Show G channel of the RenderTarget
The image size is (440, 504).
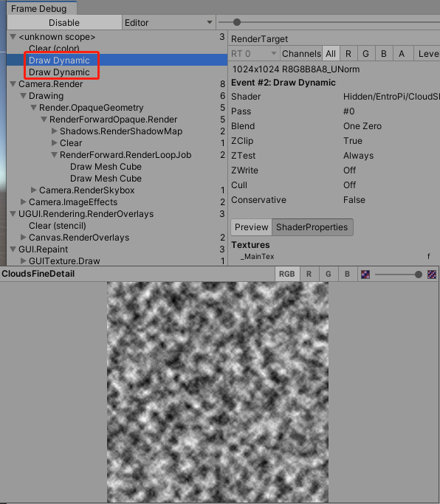tap(366, 54)
